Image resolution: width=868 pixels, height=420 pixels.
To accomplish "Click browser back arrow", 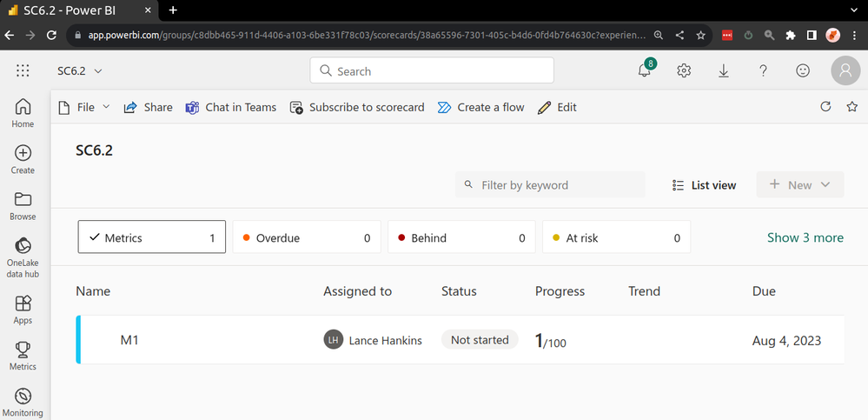I will point(10,35).
